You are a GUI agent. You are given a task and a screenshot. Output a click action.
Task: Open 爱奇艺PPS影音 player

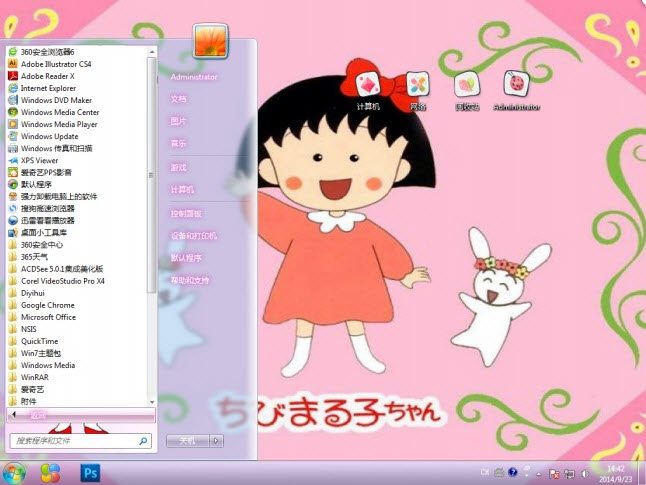click(x=40, y=172)
